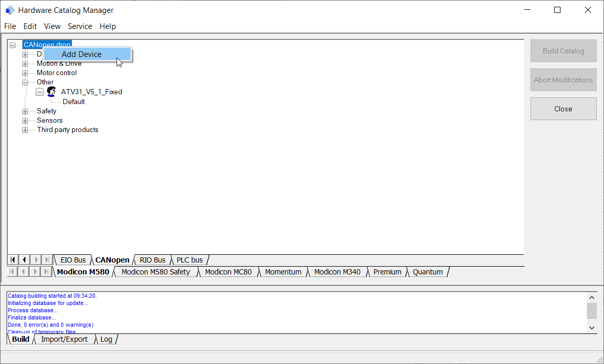
Task: Click log panel scroll up arrow
Action: point(592,297)
